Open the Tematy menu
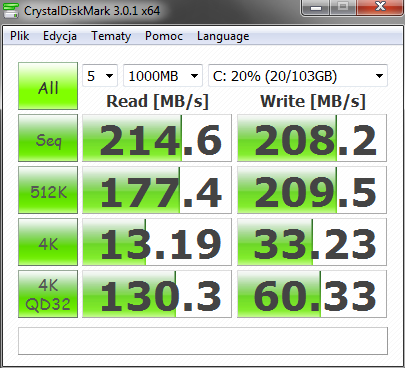The width and height of the screenshot is (405, 368). 111,36
